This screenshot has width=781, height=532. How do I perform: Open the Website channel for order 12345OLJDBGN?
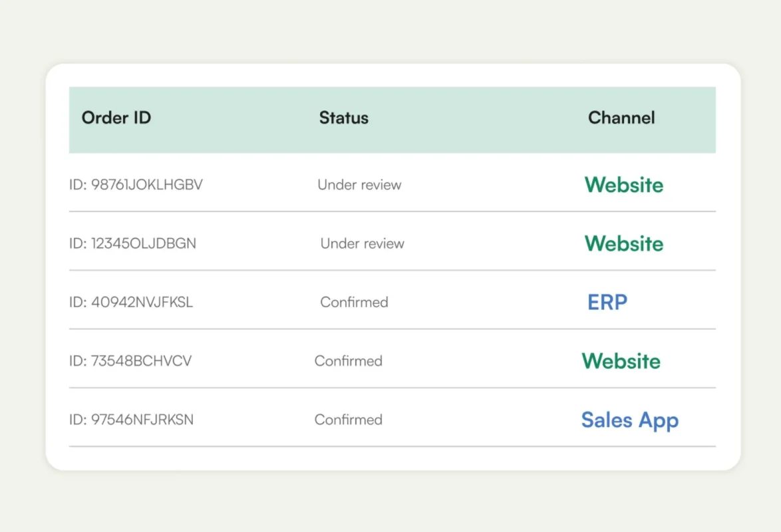(623, 243)
